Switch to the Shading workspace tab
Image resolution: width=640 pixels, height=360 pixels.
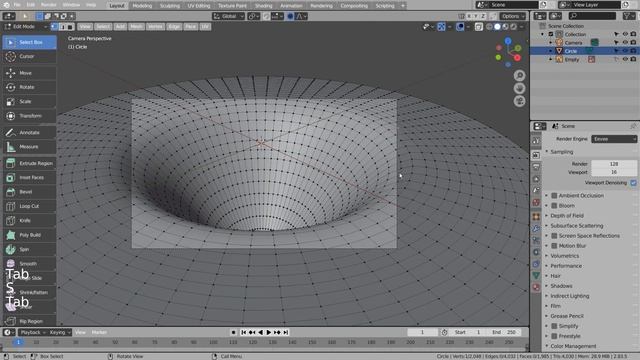(263, 6)
